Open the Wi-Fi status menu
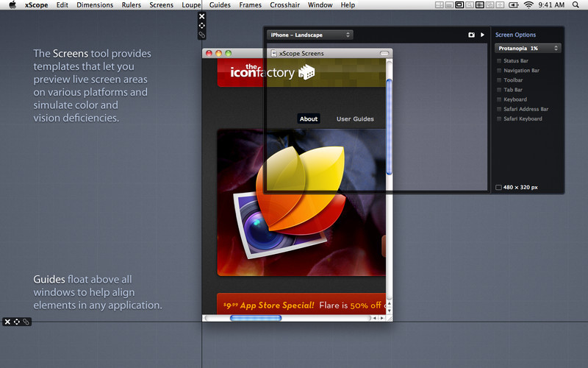Viewport: 588px width, 368px height. 528,5
